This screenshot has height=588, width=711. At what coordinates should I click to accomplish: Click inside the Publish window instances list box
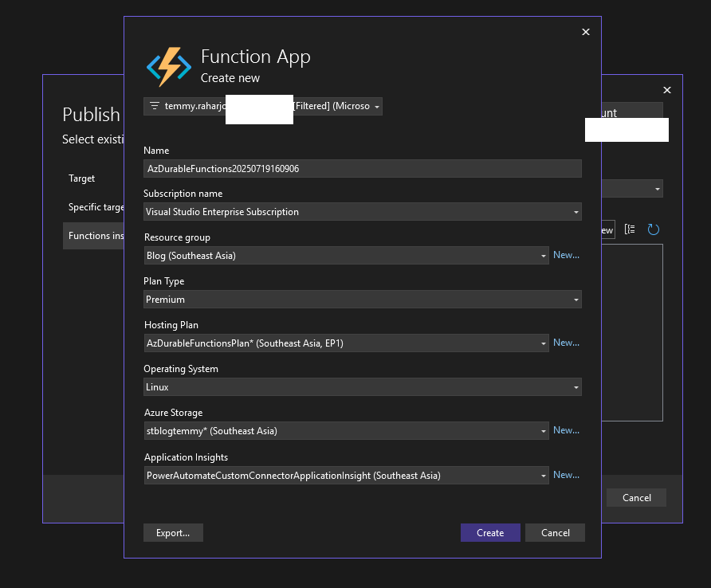point(632,333)
